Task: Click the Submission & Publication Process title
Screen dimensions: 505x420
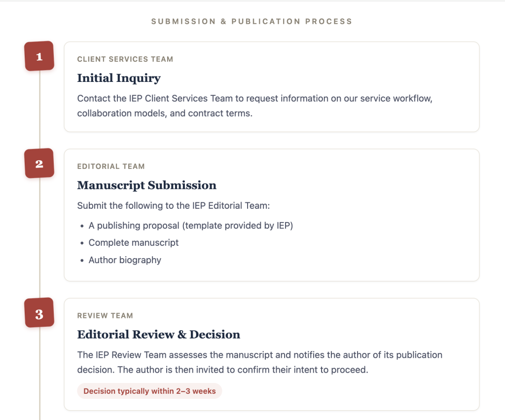Action: pos(252,22)
